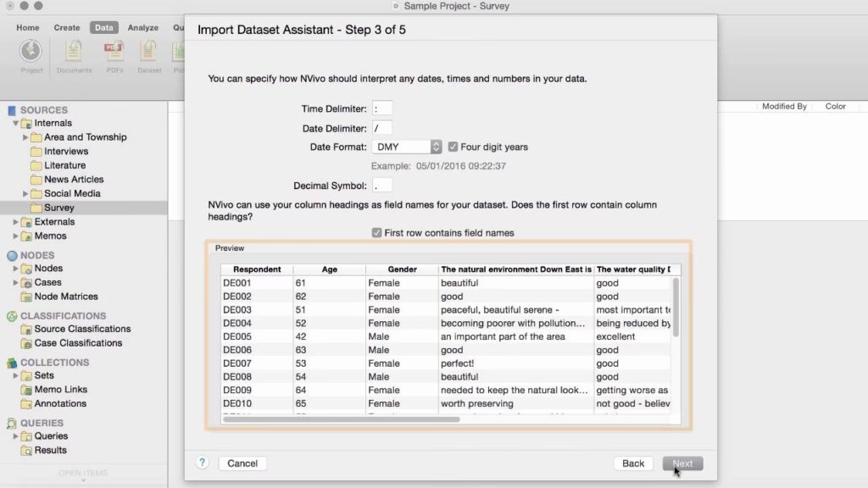
Task: Click the preview table horizontal scrollbar
Action: click(x=341, y=419)
